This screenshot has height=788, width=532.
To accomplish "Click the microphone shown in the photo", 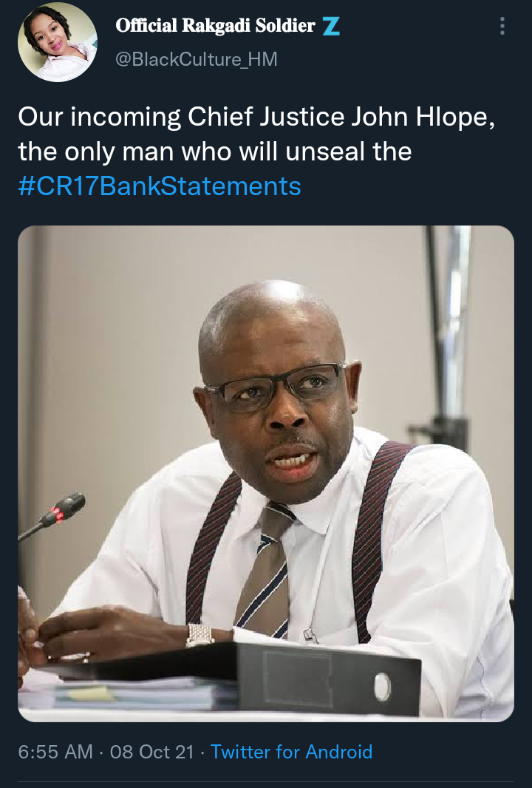I will tap(52, 516).
